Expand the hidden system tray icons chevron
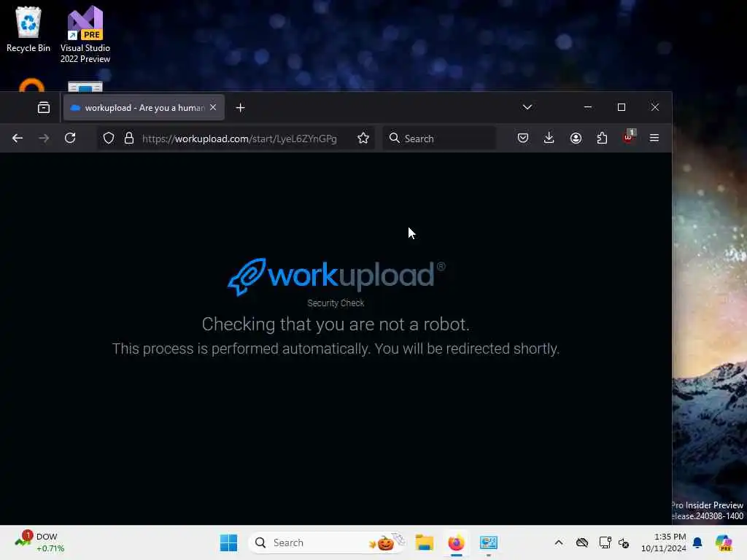 coord(559,542)
